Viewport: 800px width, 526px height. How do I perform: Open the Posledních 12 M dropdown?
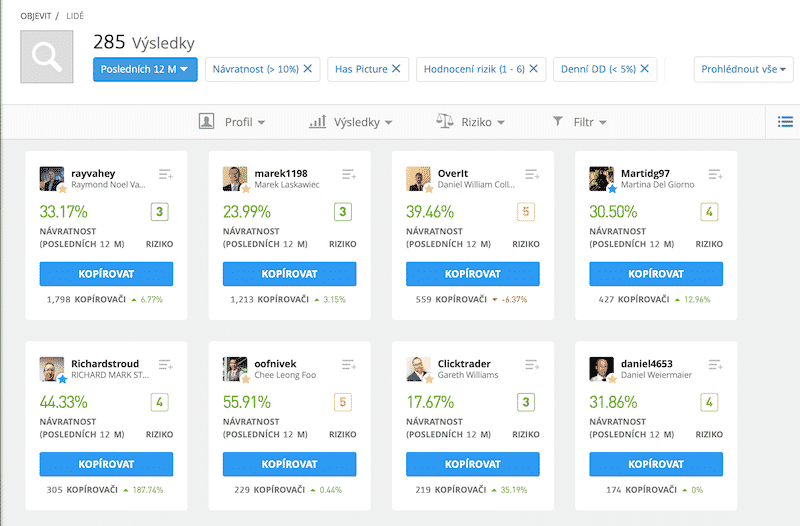(145, 69)
